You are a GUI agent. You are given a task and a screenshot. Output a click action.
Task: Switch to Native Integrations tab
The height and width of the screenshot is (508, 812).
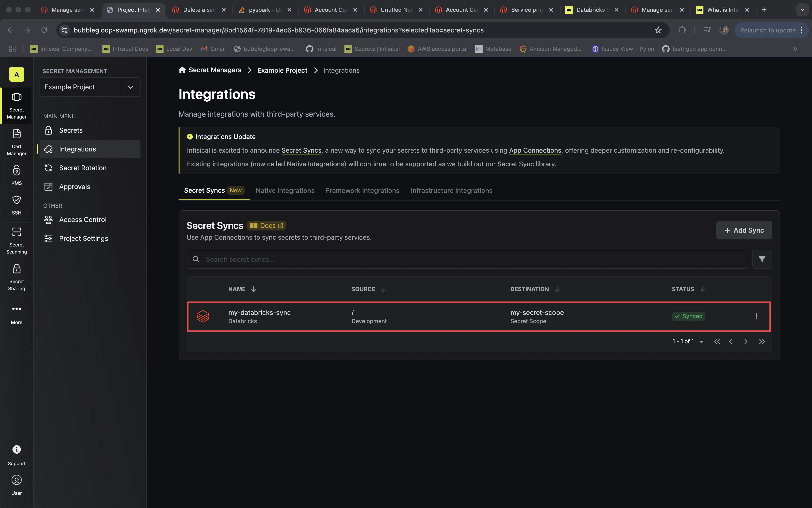[x=285, y=190]
